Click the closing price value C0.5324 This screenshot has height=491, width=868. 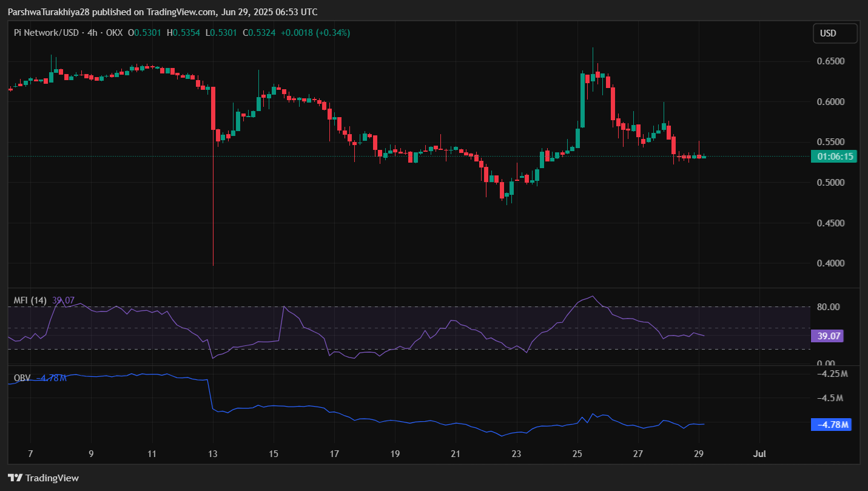[259, 33]
